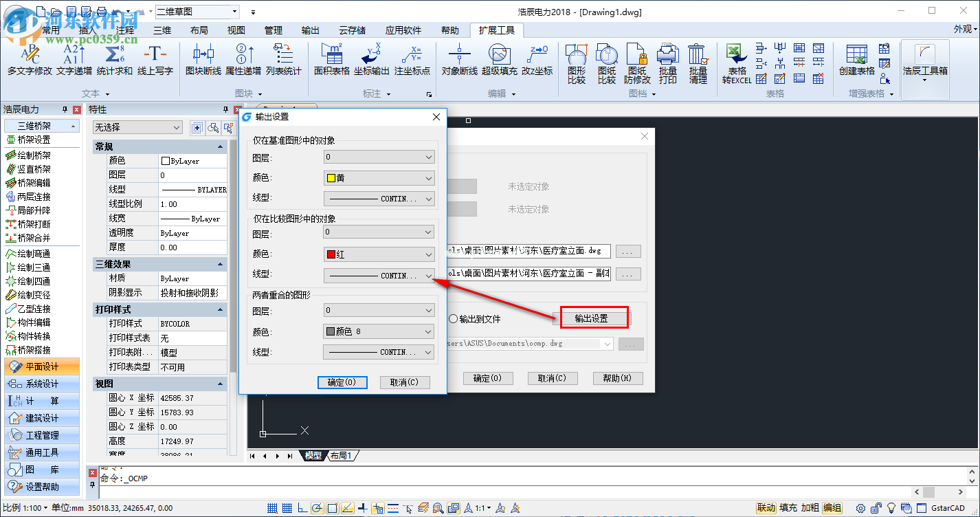Viewport: 980px width, 517px height.
Task: Pick the red 红 color selector
Action: point(379,254)
